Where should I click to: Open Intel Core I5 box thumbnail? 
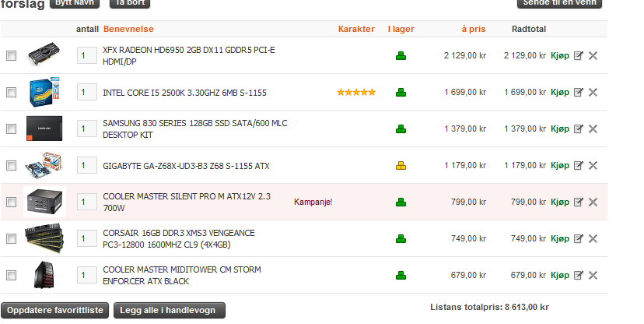44,92
